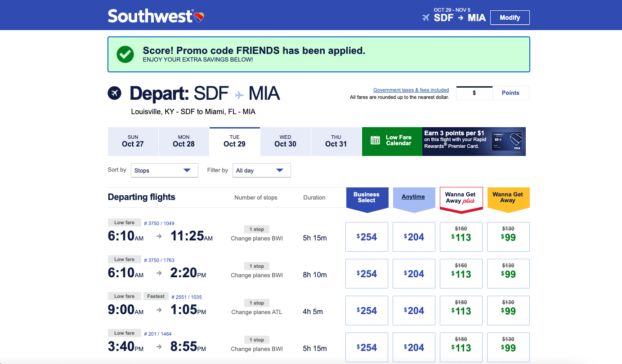Click the green checkmark promo icon
The height and width of the screenshot is (364, 622).
coord(125,54)
